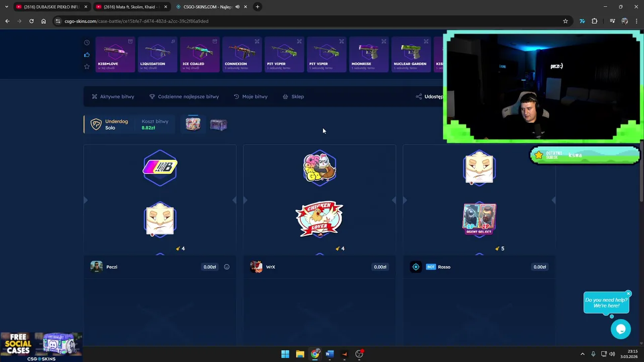
Task: Close the CSGO-SKINS.COM browser tab
Action: (245, 7)
